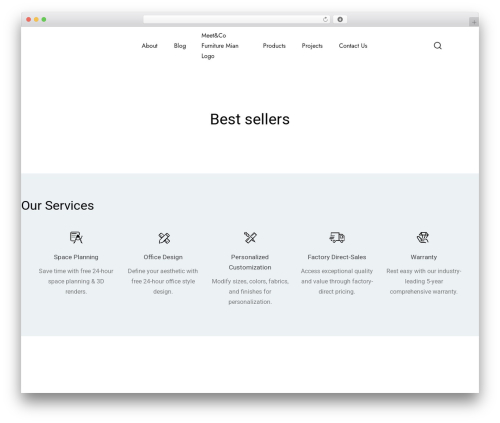The height and width of the screenshot is (423, 500).
Task: Select the Factory Direct-Sales heading
Action: [x=337, y=257]
